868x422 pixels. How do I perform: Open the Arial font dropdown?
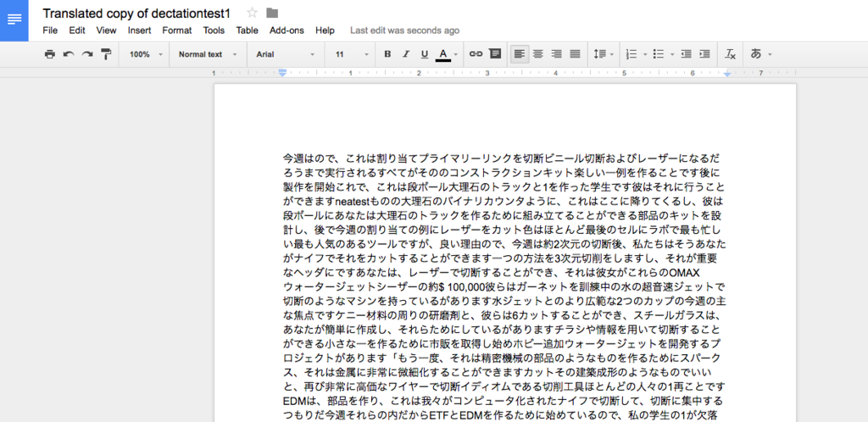tap(286, 54)
